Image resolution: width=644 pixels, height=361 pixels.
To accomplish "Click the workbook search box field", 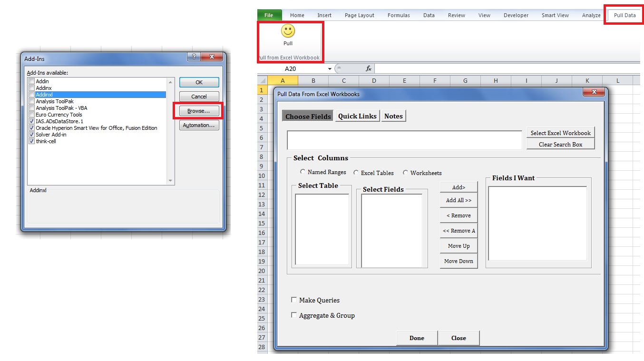I will tap(404, 140).
